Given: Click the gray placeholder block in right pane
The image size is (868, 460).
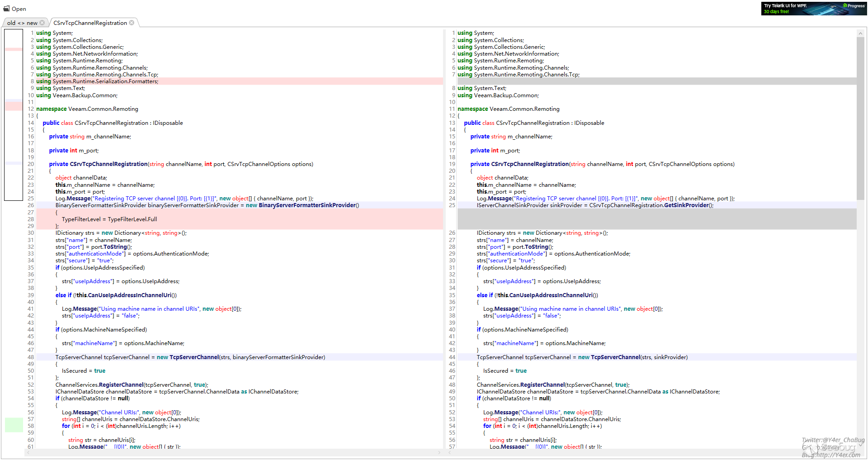Looking at the screenshot, I should 656,219.
